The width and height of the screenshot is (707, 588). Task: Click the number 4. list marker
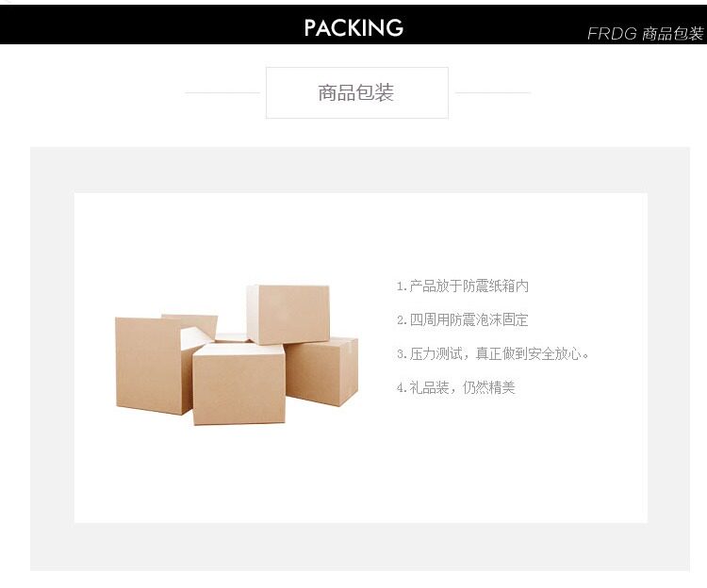pyautogui.click(x=402, y=388)
